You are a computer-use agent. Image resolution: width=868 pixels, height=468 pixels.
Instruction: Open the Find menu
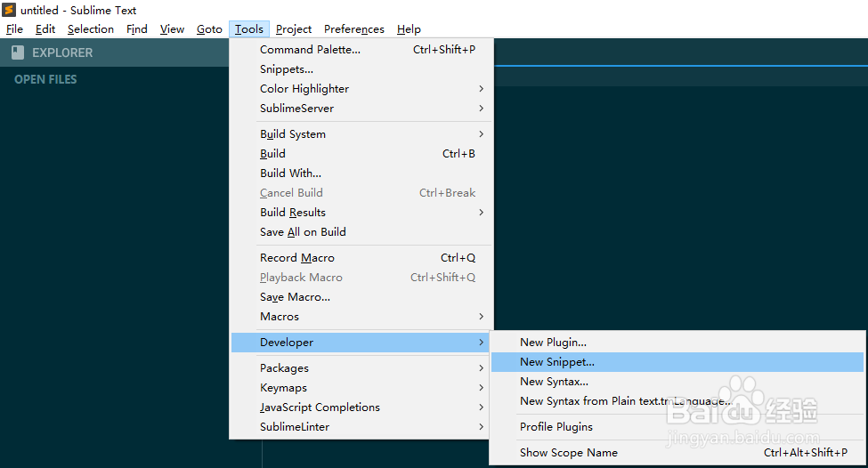[x=137, y=28]
